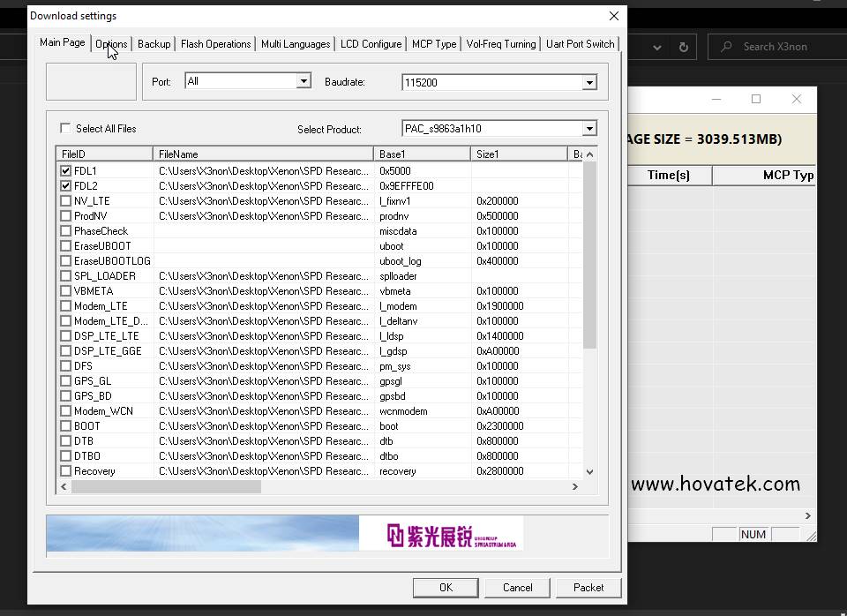Screen dimensions: 847x616
Task: Uncheck the FDL2 file entry
Action: [x=65, y=185]
